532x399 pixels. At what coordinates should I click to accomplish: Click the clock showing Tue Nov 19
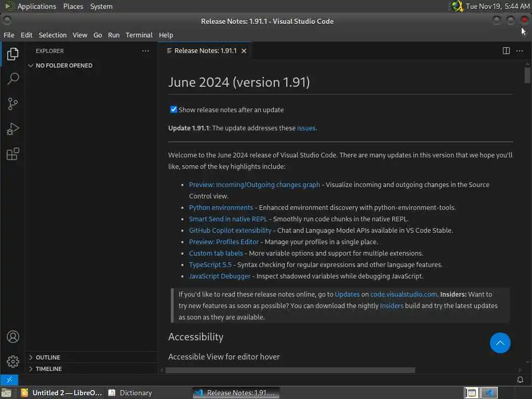(x=497, y=6)
